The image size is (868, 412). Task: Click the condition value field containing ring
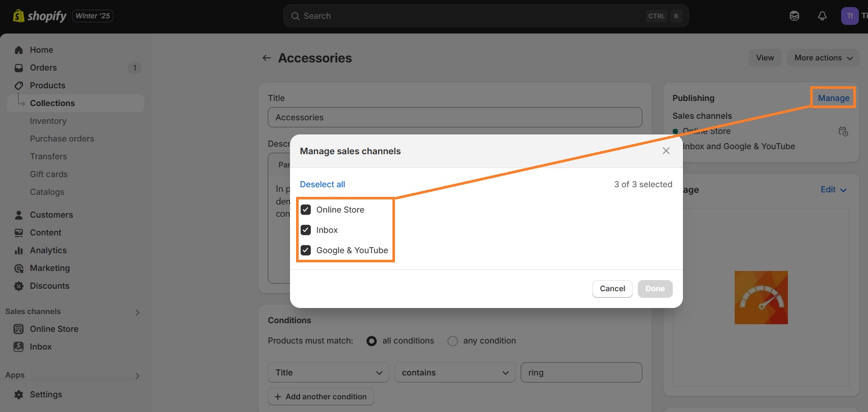(581, 372)
